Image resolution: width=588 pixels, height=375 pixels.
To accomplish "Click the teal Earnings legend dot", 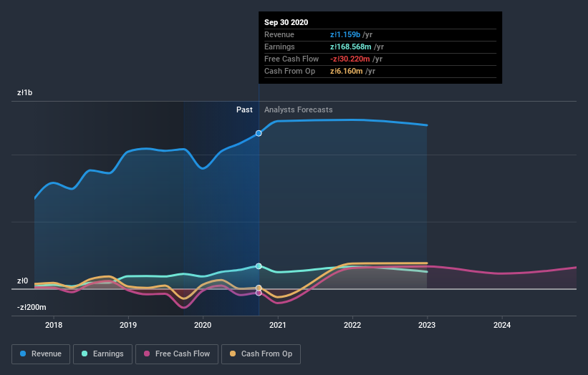I will 85,354.
